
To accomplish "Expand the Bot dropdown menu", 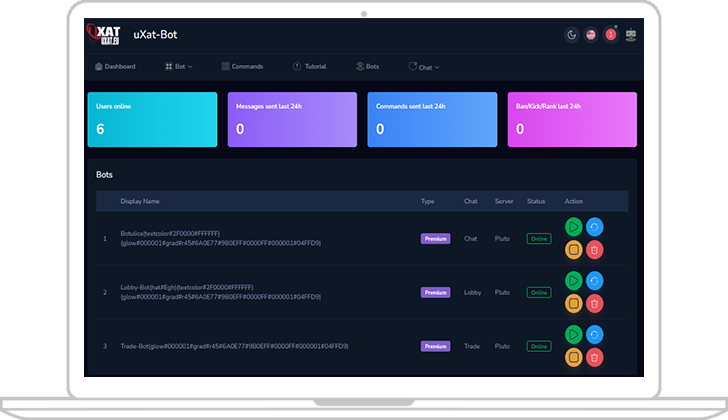I will [179, 66].
